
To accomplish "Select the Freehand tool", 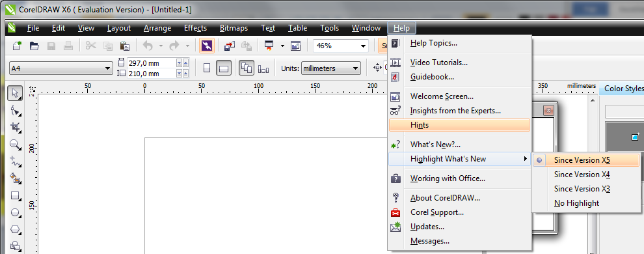I will pos(15,162).
